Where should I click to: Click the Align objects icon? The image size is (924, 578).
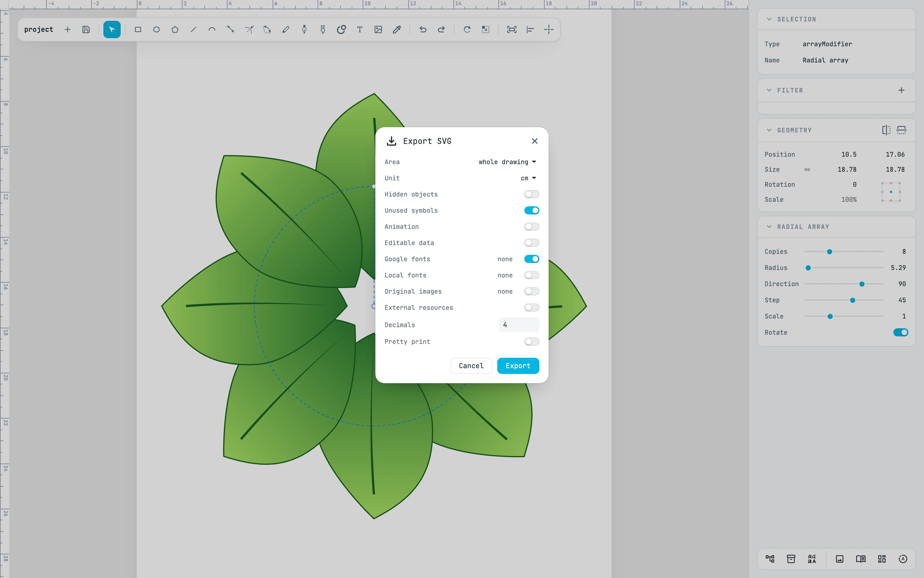[x=530, y=29]
